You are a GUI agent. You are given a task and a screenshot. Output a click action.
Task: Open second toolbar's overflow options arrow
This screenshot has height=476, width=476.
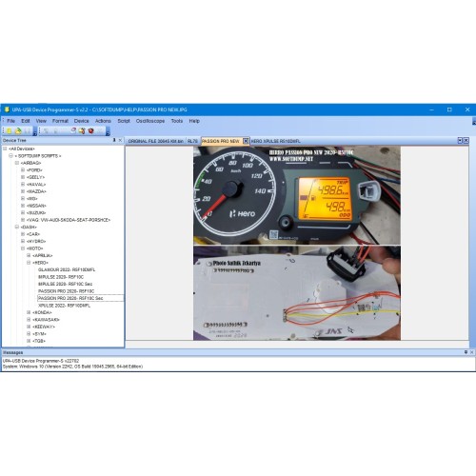(x=108, y=131)
